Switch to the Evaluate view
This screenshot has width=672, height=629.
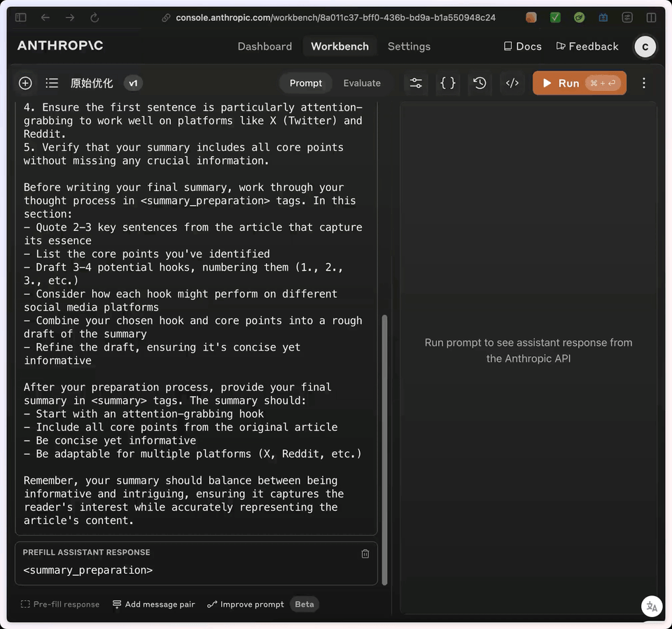(x=362, y=83)
